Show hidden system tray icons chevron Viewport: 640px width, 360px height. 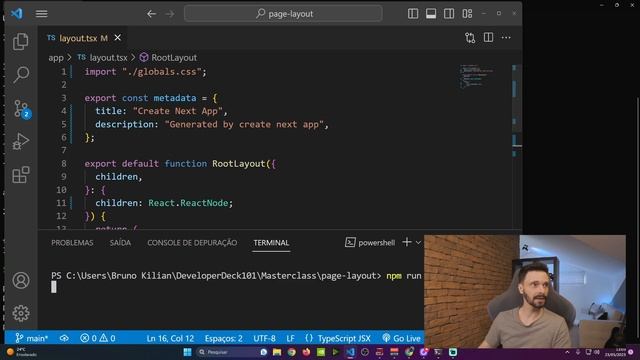pos(567,352)
